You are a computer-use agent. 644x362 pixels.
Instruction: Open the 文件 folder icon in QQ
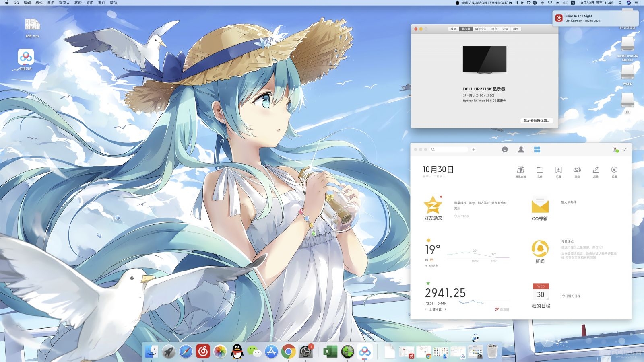pyautogui.click(x=540, y=172)
